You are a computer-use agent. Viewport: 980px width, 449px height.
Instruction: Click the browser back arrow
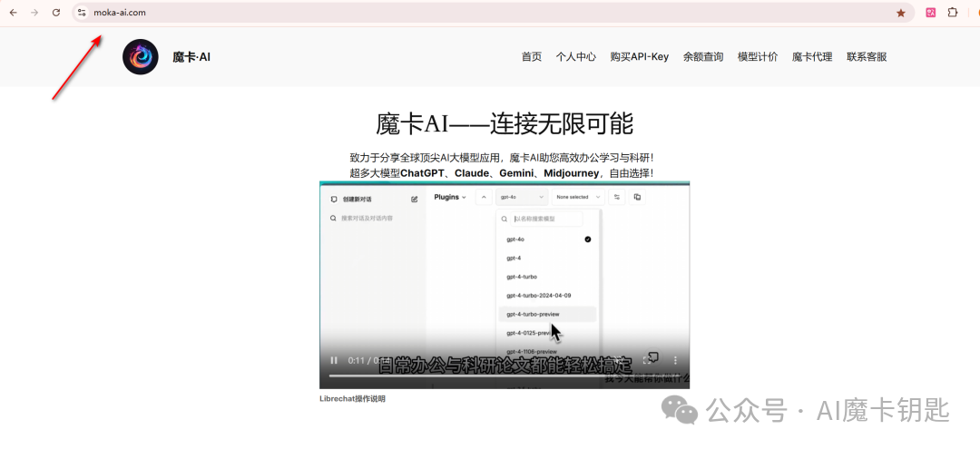coord(13,13)
